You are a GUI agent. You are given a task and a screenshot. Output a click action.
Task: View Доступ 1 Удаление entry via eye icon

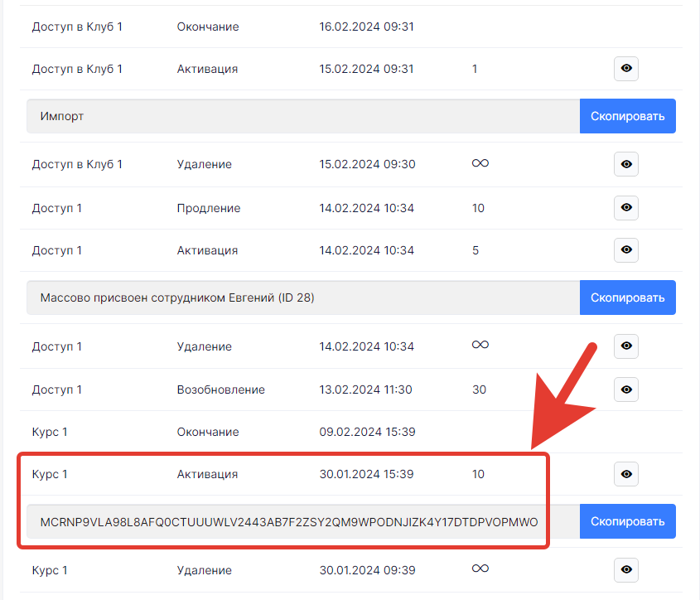(x=625, y=346)
